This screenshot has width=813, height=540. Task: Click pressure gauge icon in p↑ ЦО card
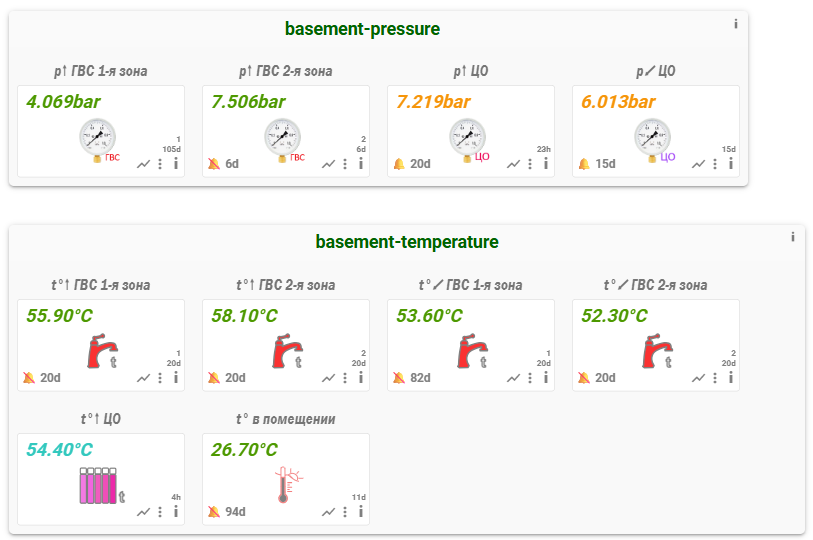pyautogui.click(x=467, y=139)
